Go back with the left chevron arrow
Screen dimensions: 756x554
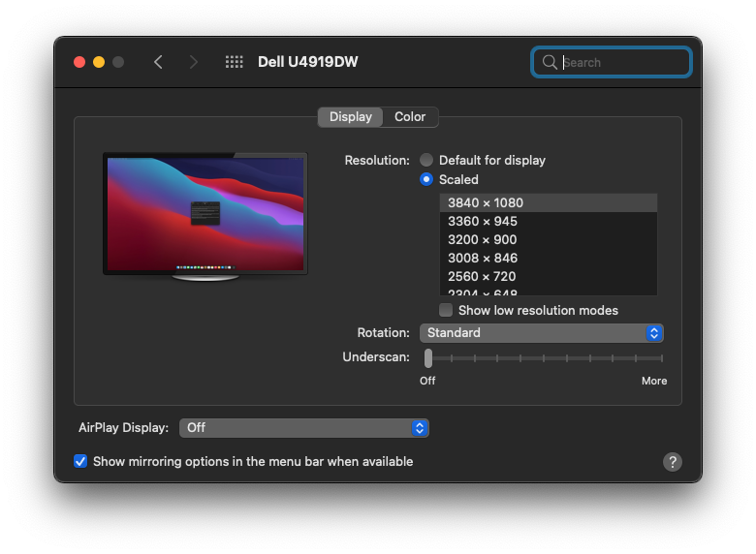point(158,62)
